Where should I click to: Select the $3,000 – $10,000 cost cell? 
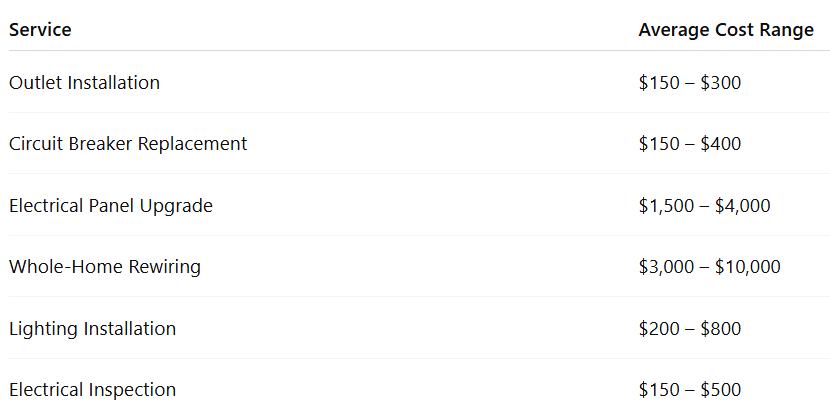pos(709,267)
